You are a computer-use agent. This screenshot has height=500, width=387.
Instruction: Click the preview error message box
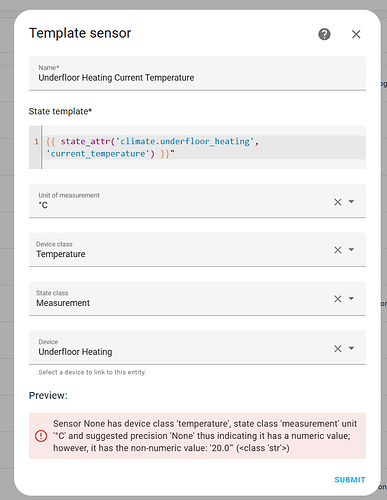pos(197,436)
